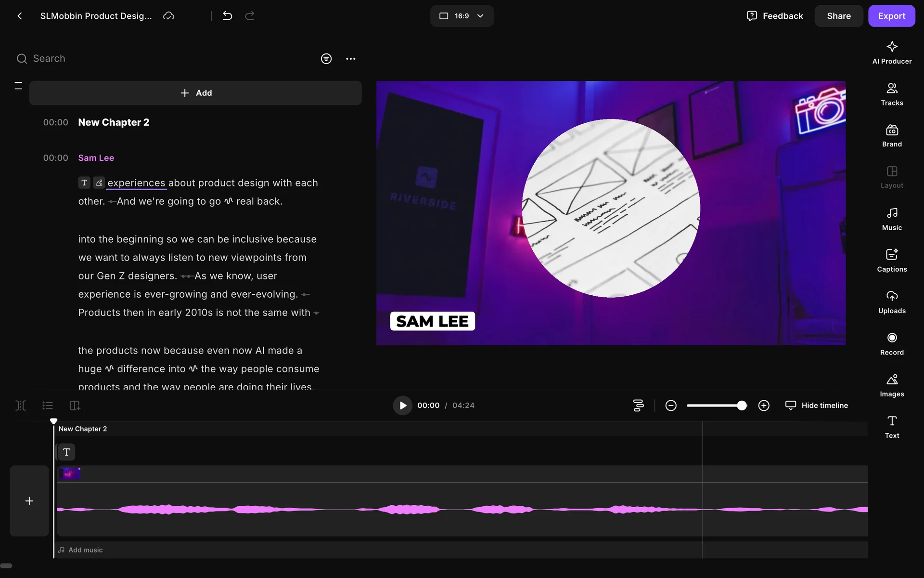The height and width of the screenshot is (578, 924).
Task: Click the Export button
Action: (x=891, y=16)
